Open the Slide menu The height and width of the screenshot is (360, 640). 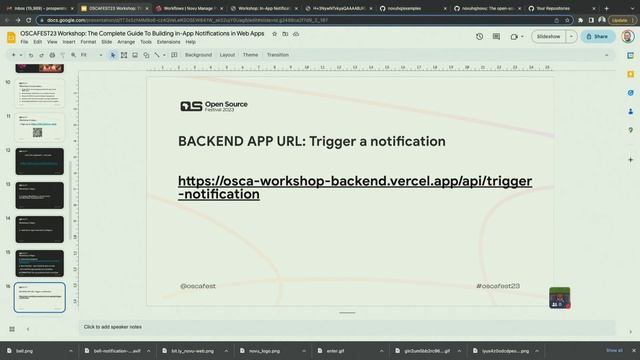pos(107,42)
